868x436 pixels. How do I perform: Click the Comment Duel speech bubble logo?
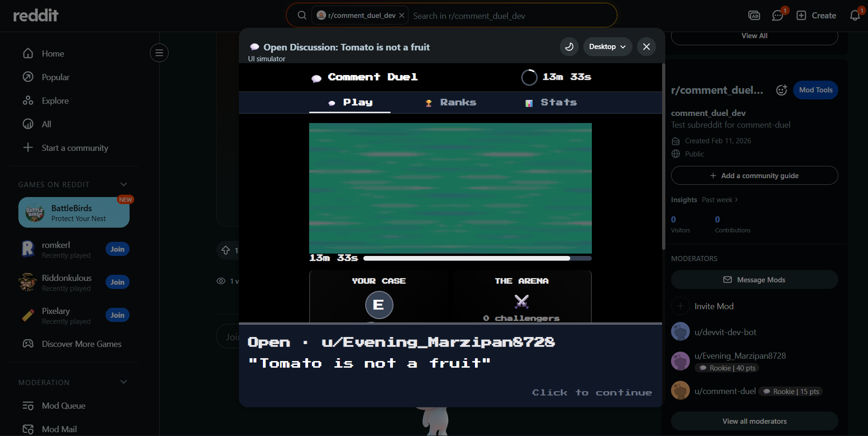click(316, 78)
